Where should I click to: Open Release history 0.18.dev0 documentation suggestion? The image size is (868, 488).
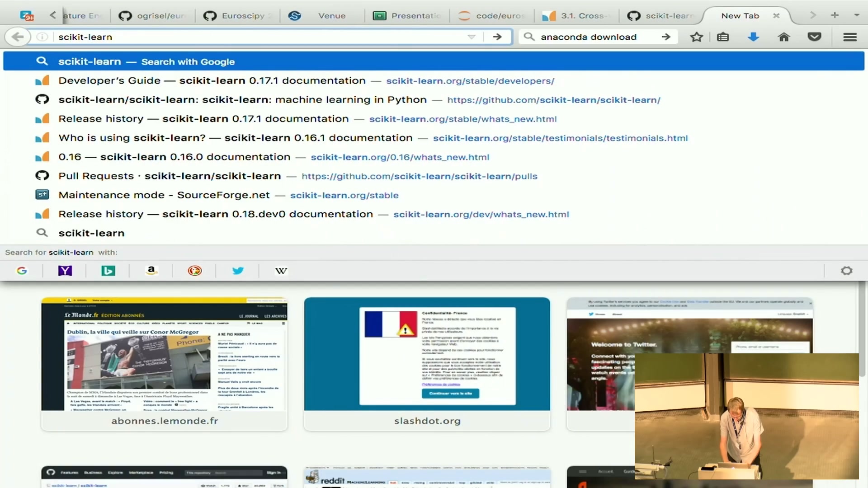point(434,214)
